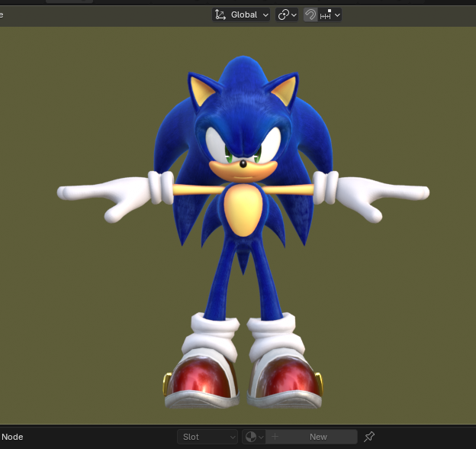Image resolution: width=476 pixels, height=449 pixels.
Task: Click the transform orientation axes icon
Action: pyautogui.click(x=220, y=15)
